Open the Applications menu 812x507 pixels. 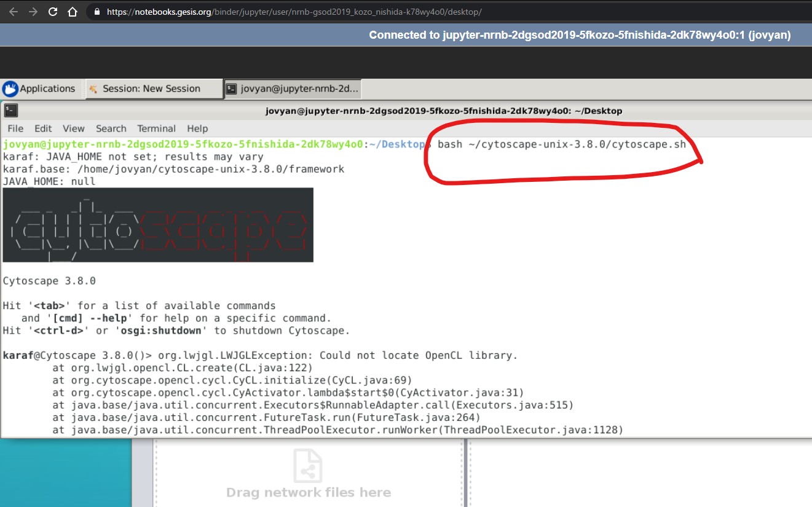click(x=39, y=88)
